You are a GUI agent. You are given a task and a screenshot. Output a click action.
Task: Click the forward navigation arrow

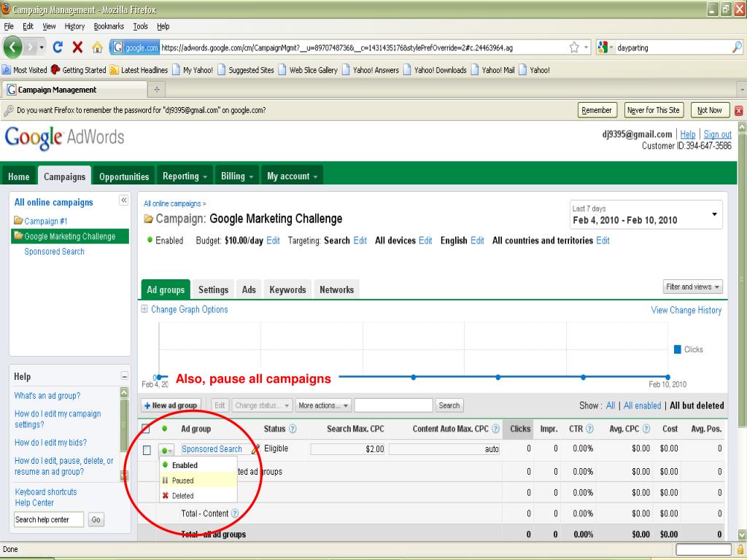coord(31,47)
